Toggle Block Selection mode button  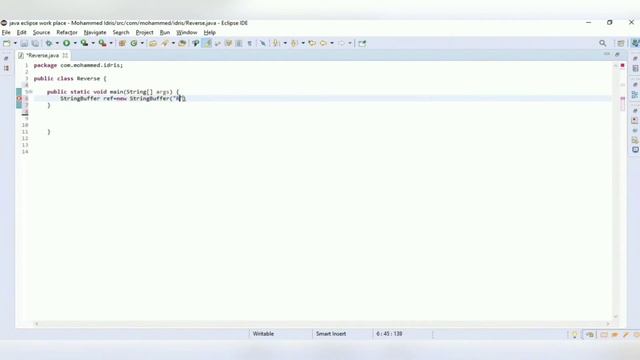click(228, 43)
